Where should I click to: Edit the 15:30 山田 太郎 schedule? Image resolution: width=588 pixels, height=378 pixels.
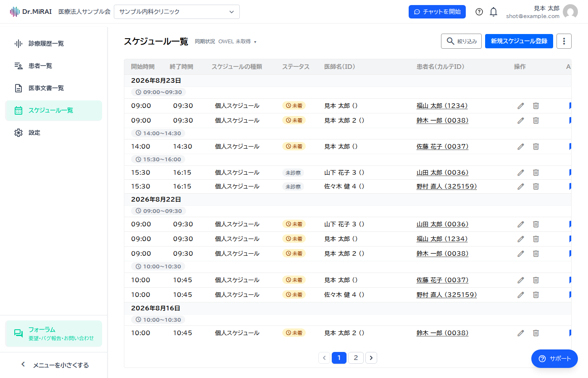tap(521, 173)
